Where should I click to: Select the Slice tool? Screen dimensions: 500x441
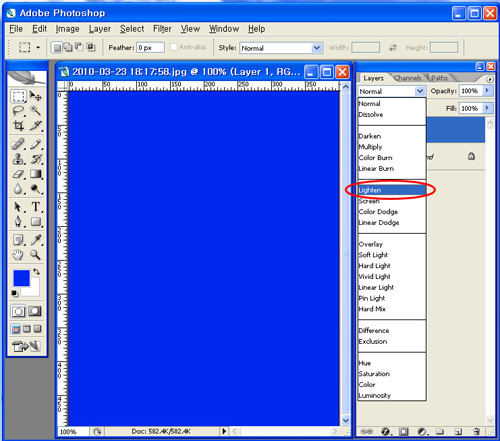point(35,126)
